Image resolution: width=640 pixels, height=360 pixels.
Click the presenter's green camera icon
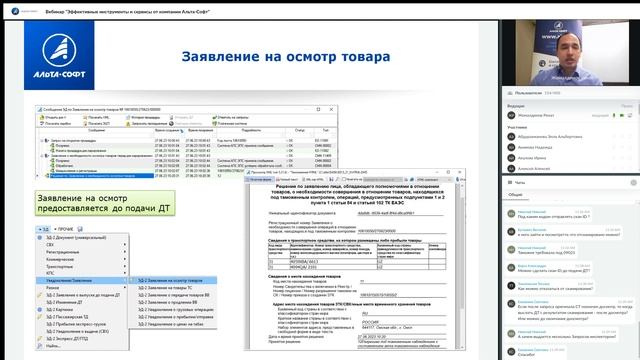622,116
